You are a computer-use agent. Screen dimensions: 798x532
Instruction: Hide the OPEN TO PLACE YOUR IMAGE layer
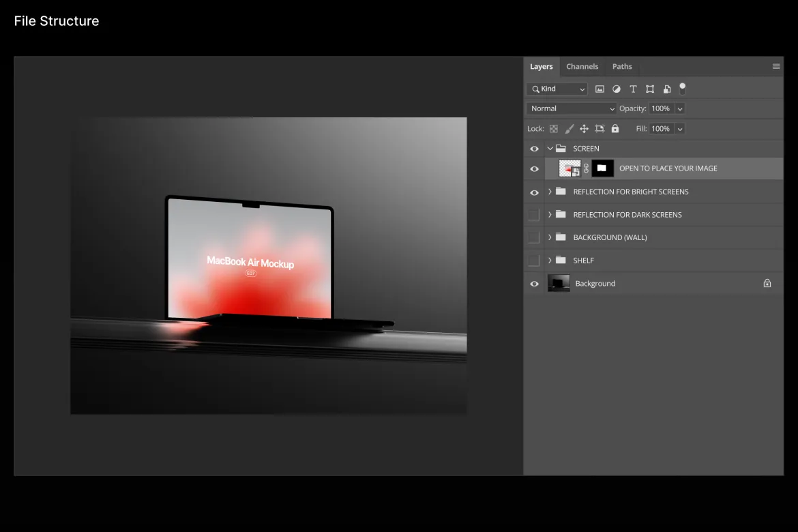[534, 168]
